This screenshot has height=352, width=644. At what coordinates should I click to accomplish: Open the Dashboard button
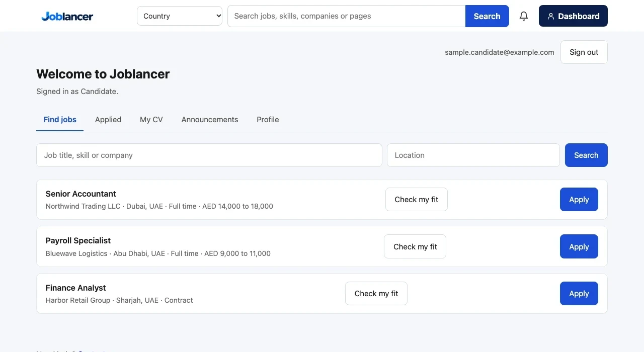click(573, 16)
